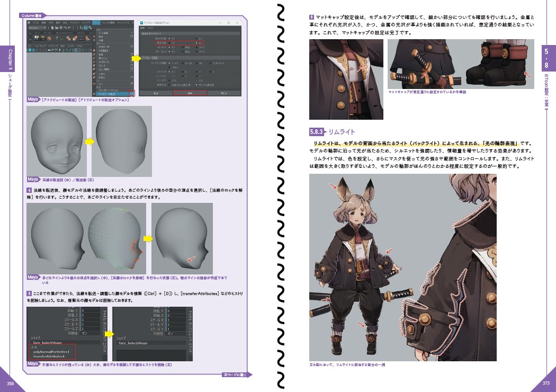
Task: Click the snap icon in the status line
Action: coord(81,28)
